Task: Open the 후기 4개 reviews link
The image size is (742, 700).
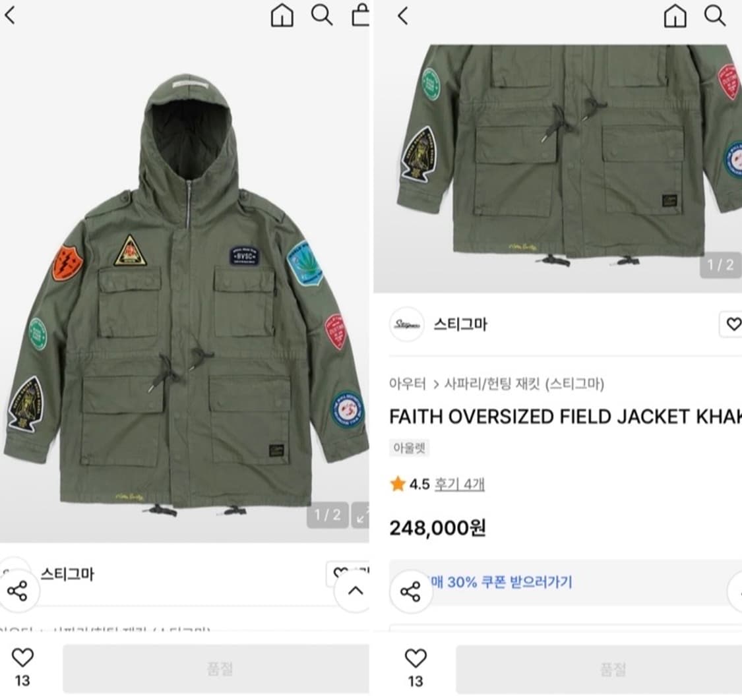Action: (459, 484)
